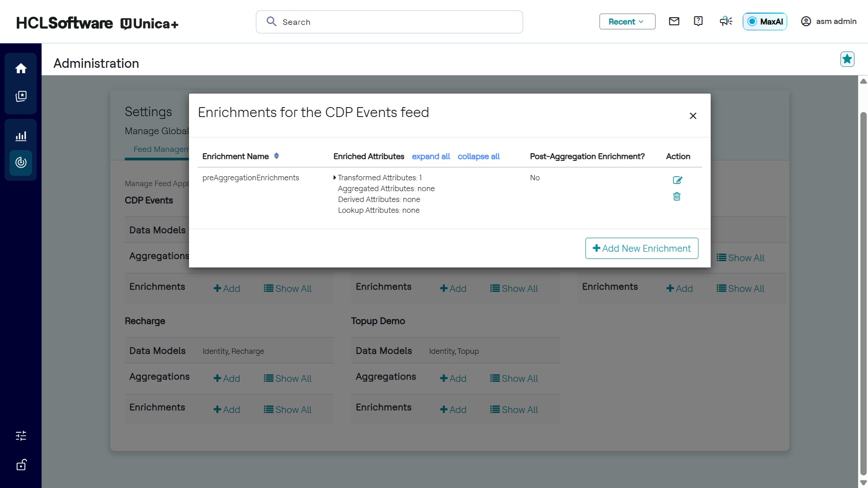Open the favorites collection sidebar icon
The image size is (868, 488).
click(21, 96)
